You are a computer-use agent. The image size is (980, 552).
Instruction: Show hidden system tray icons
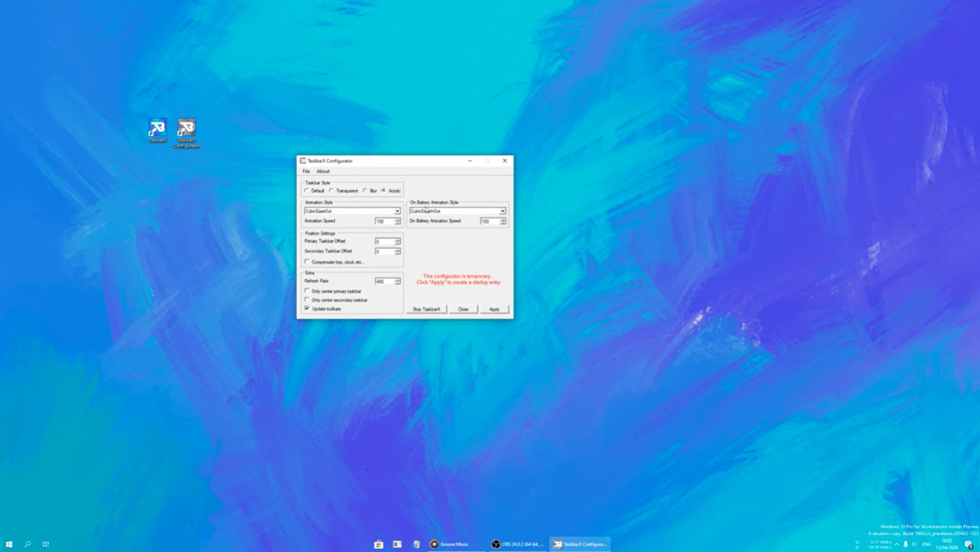click(x=897, y=544)
